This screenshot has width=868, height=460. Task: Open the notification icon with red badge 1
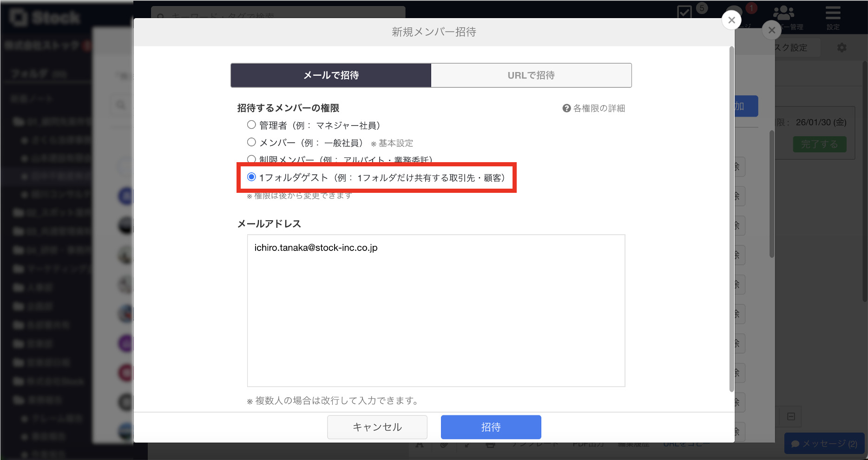tap(734, 13)
